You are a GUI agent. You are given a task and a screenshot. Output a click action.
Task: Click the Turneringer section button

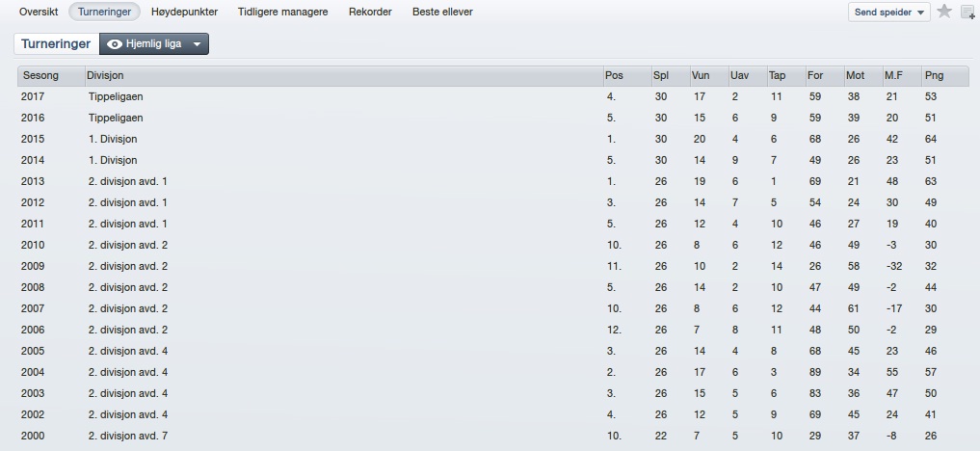pyautogui.click(x=56, y=44)
